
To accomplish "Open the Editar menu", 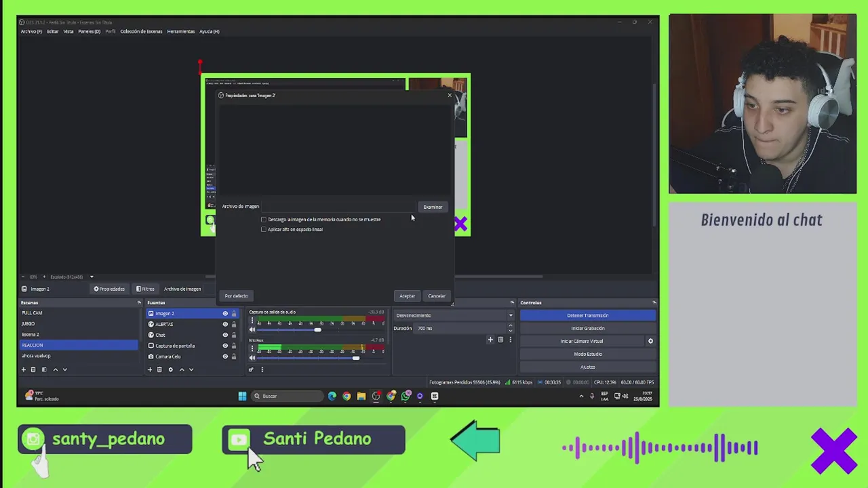I will point(52,31).
